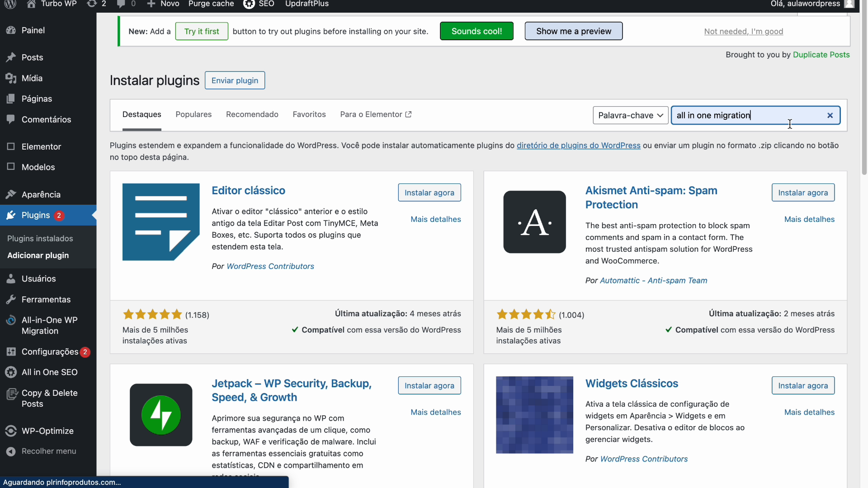Collapse the sidebar with Recolher menu
The image size is (868, 488).
pos(48,451)
